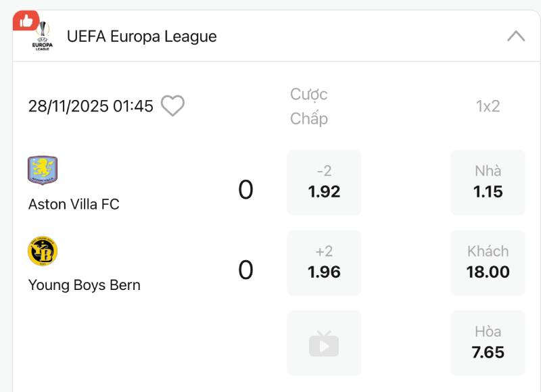The image size is (541, 392).
Task: Click the 1x2 column header
Action: click(x=488, y=106)
